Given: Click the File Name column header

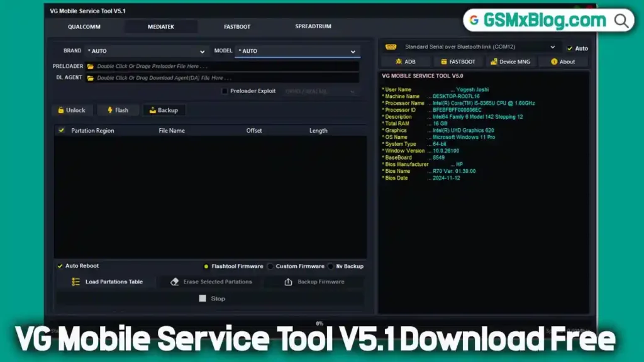Looking at the screenshot, I should click(172, 131).
